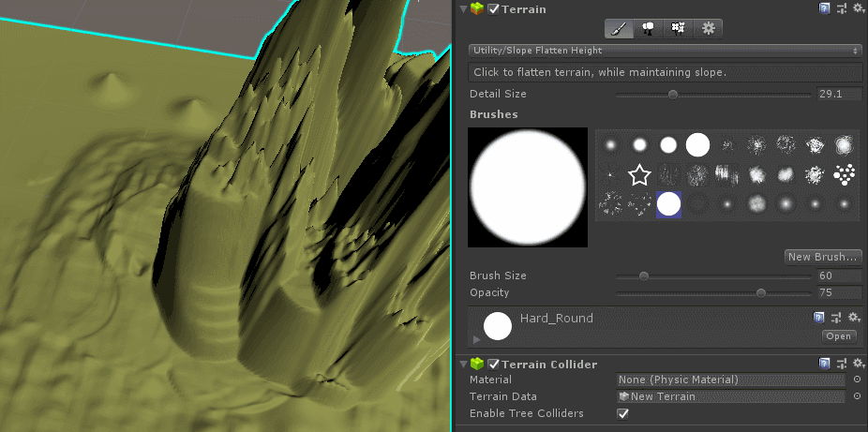Click the Terrain Collider green cube icon
Viewport: 868px width, 432px height.
click(x=477, y=364)
